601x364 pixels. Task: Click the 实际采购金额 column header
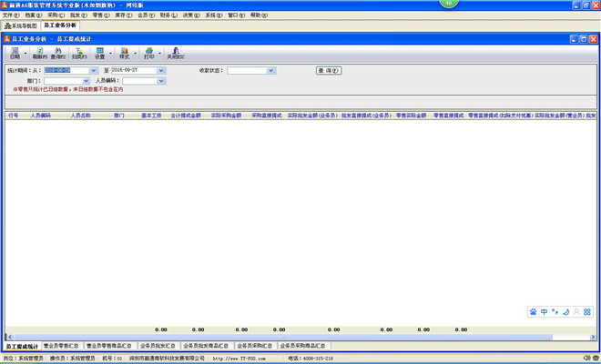pos(227,116)
